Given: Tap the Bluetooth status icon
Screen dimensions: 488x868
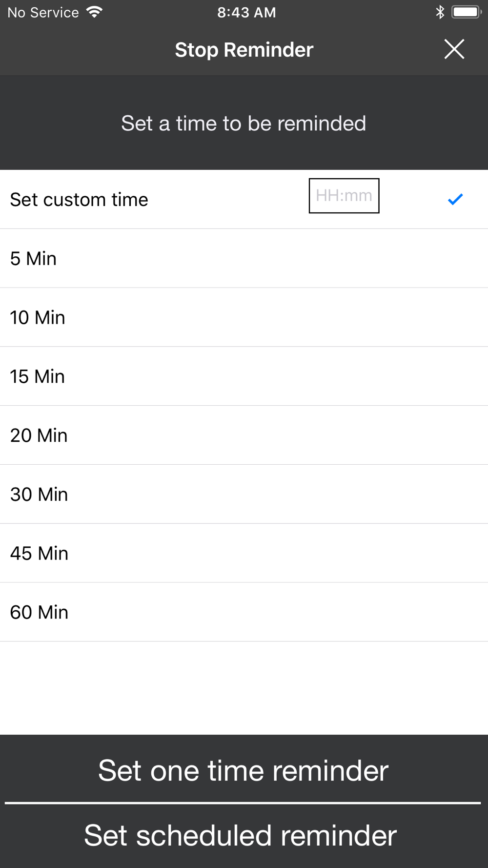Looking at the screenshot, I should coord(440,12).
